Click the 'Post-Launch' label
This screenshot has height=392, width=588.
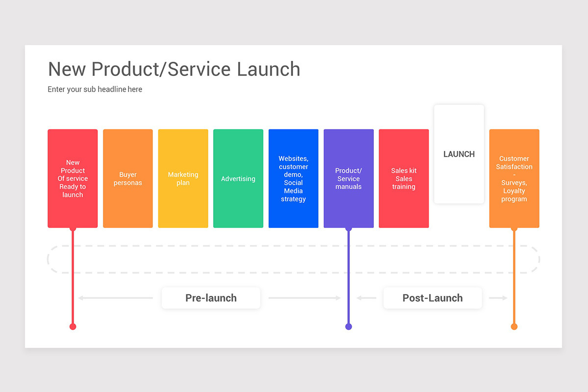pos(433,297)
